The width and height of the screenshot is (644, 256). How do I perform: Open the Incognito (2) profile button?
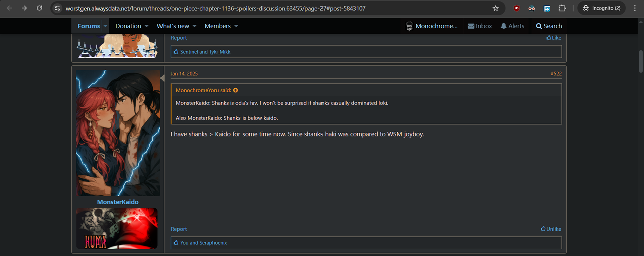click(x=602, y=8)
